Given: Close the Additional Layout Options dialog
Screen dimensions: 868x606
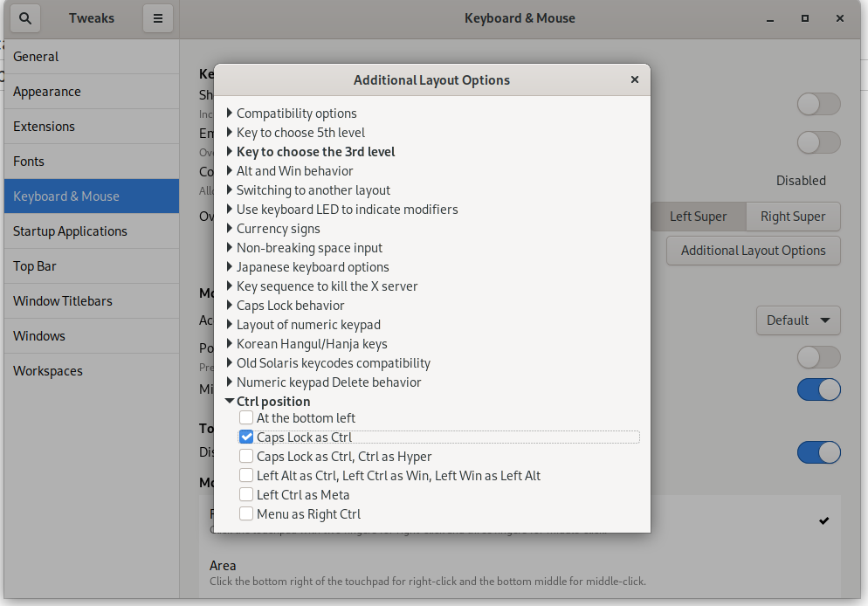Looking at the screenshot, I should pyautogui.click(x=635, y=79).
